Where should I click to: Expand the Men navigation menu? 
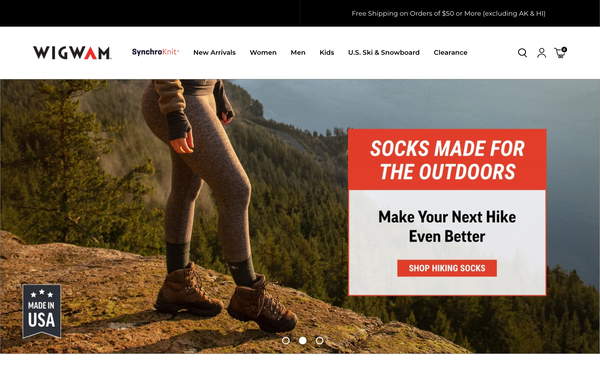point(298,52)
